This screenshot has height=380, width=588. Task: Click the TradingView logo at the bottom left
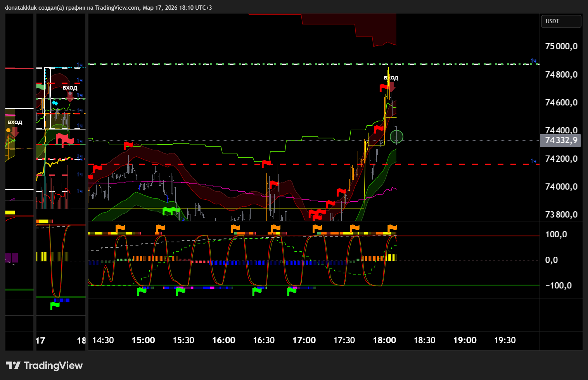(x=44, y=365)
